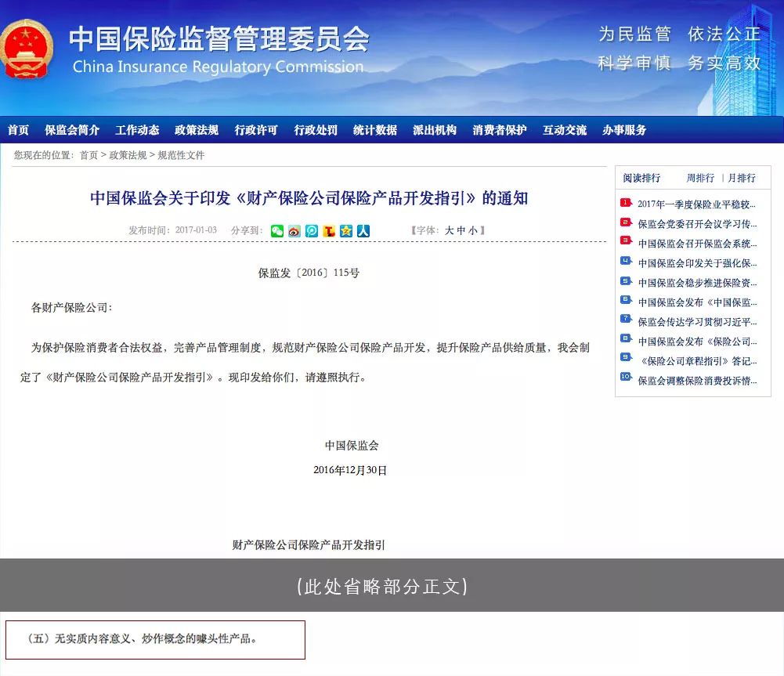Click the 规范性文件 breadcrumb link

[x=181, y=155]
